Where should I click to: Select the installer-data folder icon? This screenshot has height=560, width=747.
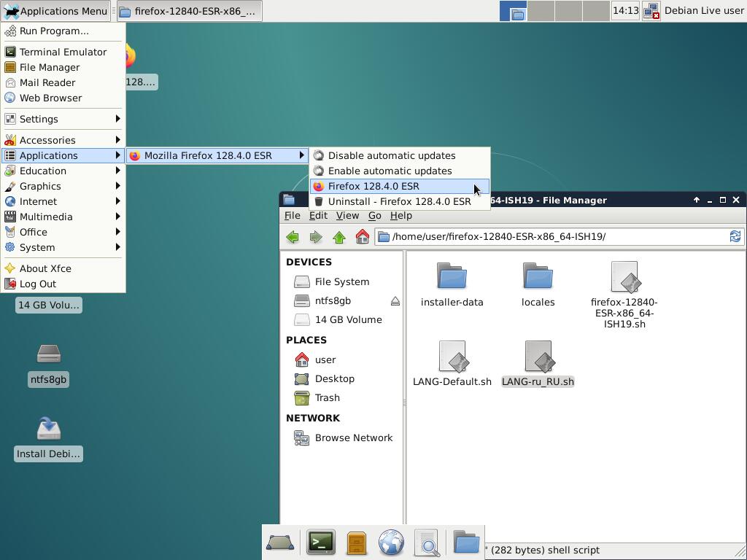coord(452,276)
